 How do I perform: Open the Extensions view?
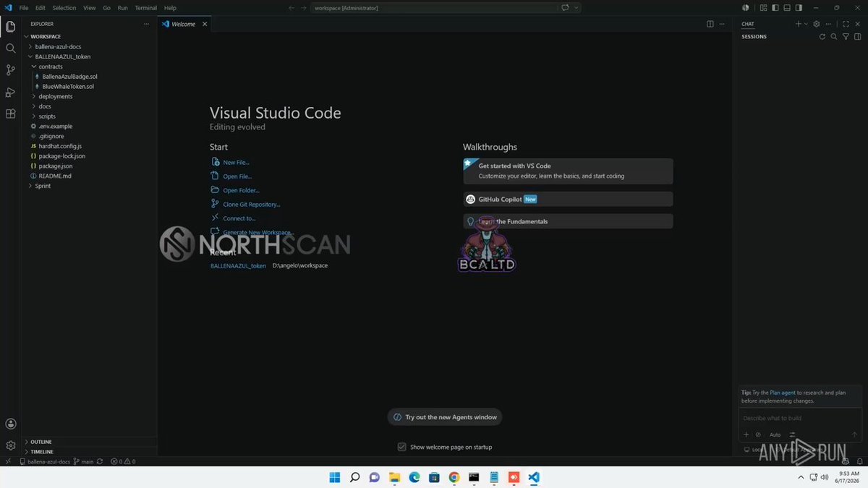click(x=10, y=114)
